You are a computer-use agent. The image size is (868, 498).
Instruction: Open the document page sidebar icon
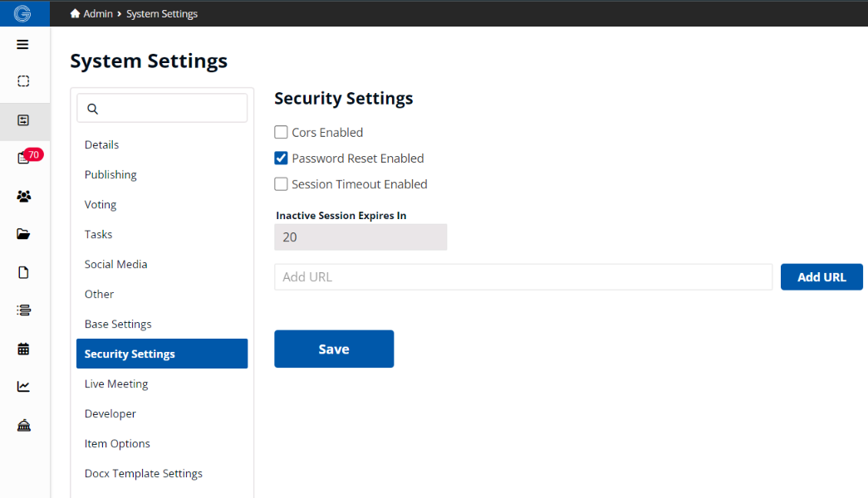pyautogui.click(x=23, y=272)
